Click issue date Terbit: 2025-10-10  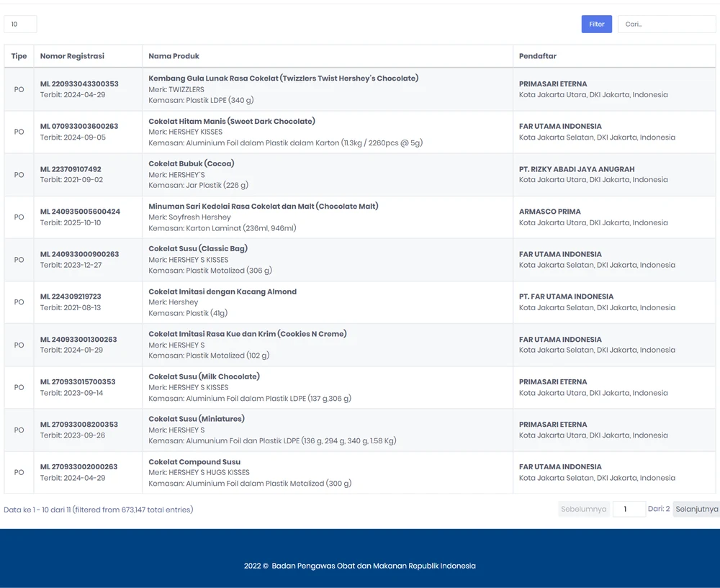pyautogui.click(x=71, y=222)
